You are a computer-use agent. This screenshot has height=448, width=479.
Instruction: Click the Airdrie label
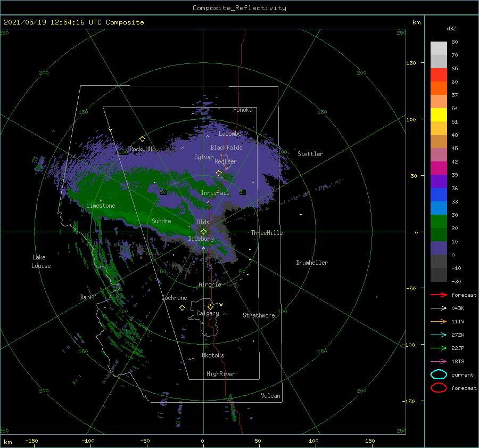(210, 284)
